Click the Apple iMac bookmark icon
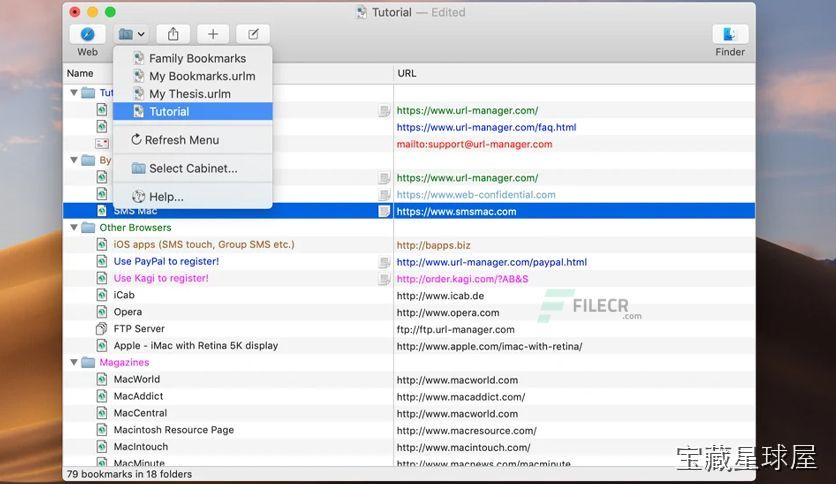836x484 pixels. pyautogui.click(x=102, y=345)
